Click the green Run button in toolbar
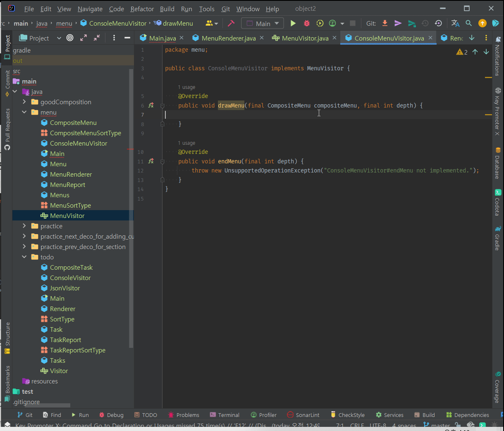504x431 pixels. point(293,24)
